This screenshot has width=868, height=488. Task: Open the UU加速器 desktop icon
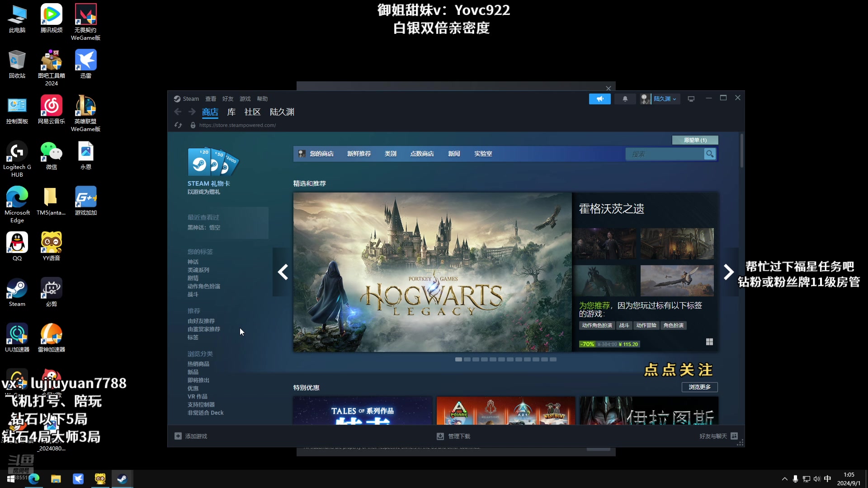[x=17, y=338]
